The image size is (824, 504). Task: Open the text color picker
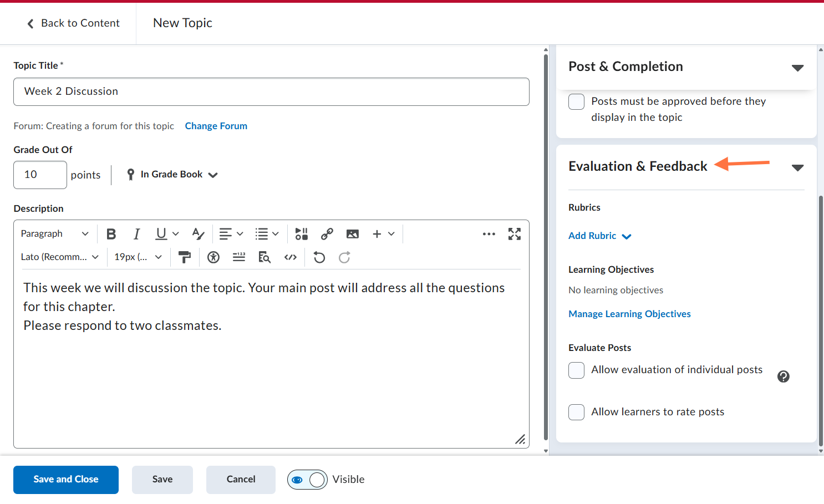pyautogui.click(x=198, y=234)
